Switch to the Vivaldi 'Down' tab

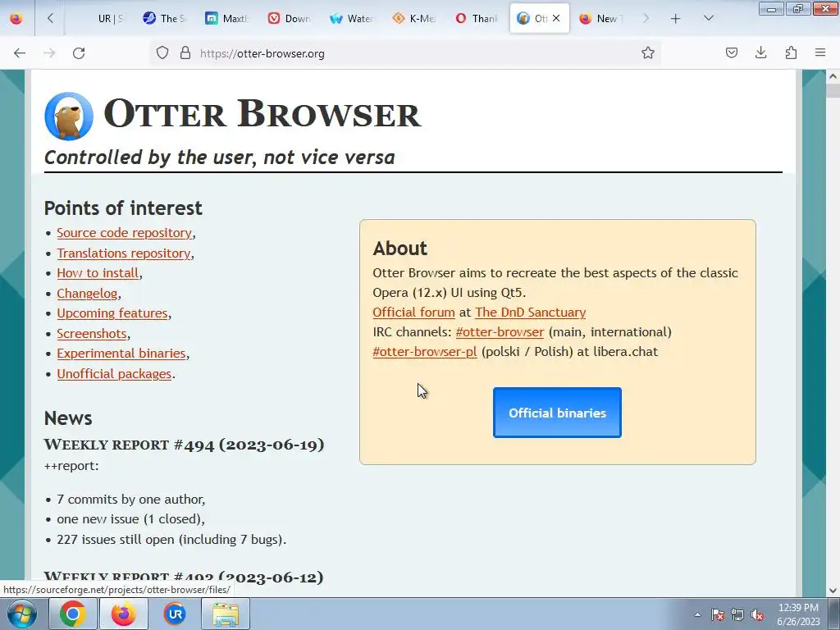[x=289, y=18]
